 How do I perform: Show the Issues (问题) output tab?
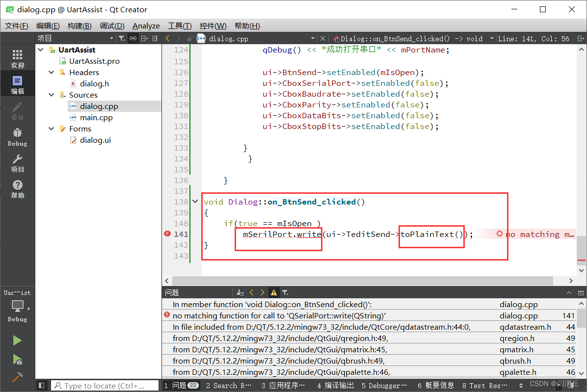click(x=181, y=385)
